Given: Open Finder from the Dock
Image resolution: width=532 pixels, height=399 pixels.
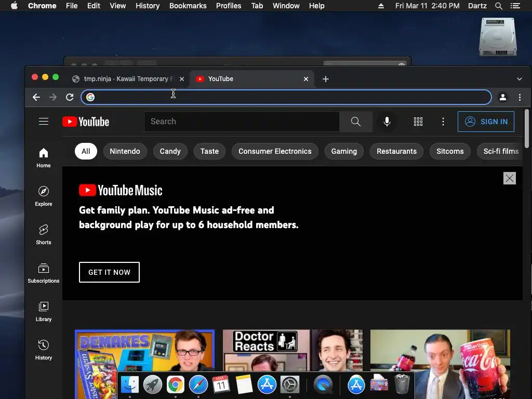Looking at the screenshot, I should coord(129,384).
